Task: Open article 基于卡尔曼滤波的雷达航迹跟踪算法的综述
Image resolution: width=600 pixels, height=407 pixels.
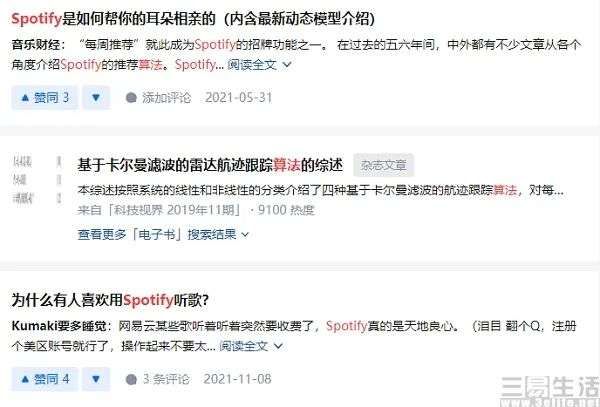Action: click(210, 165)
